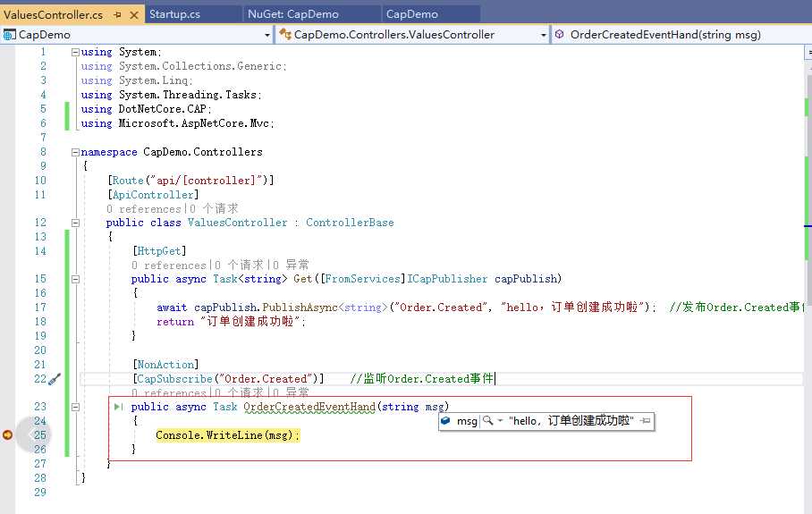Pin the msg data tip to source
This screenshot has height=514, width=812.
(x=646, y=421)
